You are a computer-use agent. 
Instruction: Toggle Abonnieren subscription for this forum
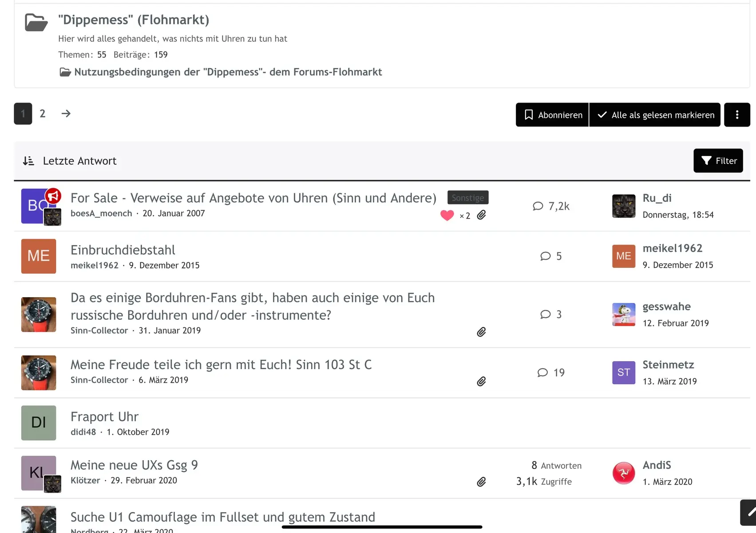tap(552, 115)
